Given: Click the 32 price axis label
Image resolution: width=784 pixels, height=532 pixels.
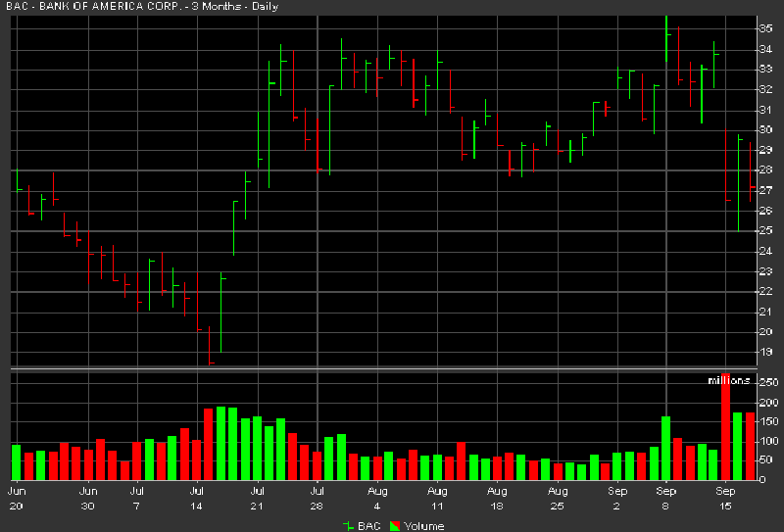Looking at the screenshot, I should (x=765, y=89).
